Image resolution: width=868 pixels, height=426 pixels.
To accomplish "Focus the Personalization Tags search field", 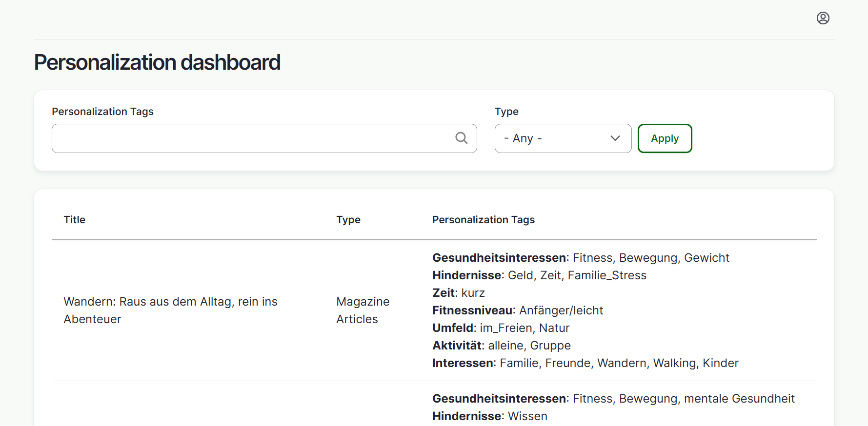I will pos(254,138).
